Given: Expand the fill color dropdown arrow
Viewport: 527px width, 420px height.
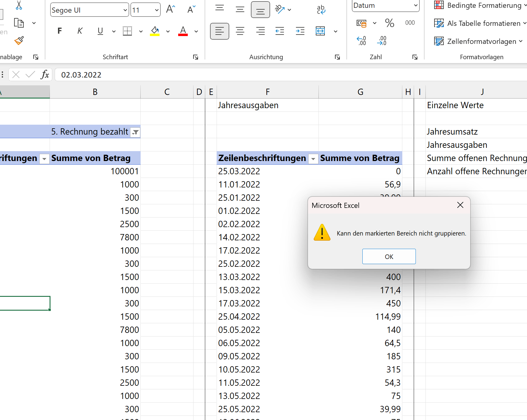Looking at the screenshot, I should click(168, 31).
